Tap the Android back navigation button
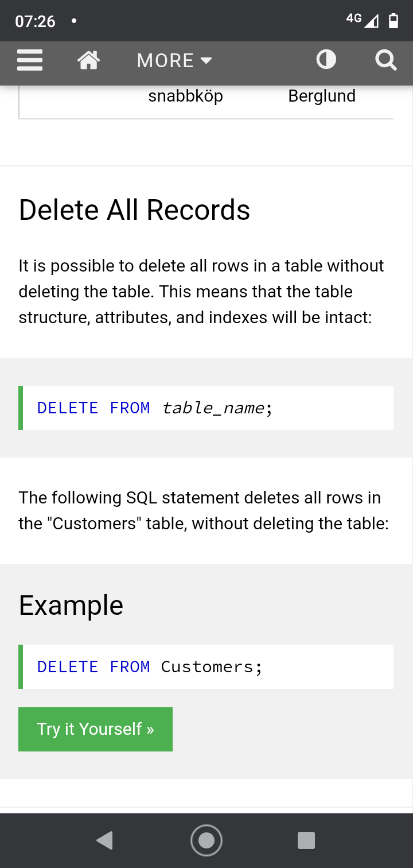This screenshot has width=413, height=868. [105, 840]
